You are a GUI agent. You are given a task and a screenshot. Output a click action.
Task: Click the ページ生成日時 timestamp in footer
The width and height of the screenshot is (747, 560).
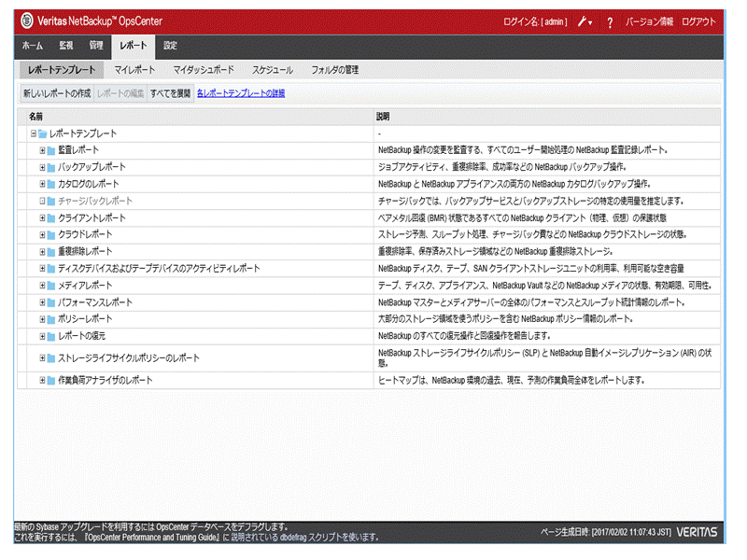click(605, 532)
